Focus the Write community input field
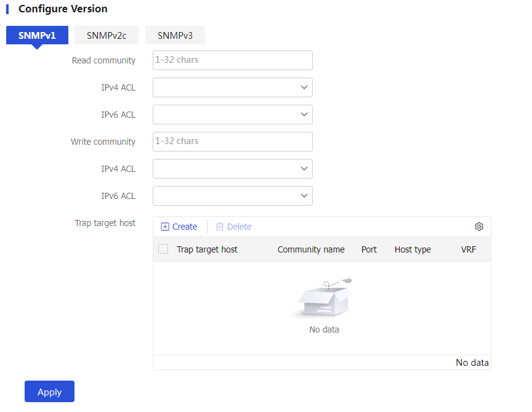The image size is (532, 412). [232, 142]
